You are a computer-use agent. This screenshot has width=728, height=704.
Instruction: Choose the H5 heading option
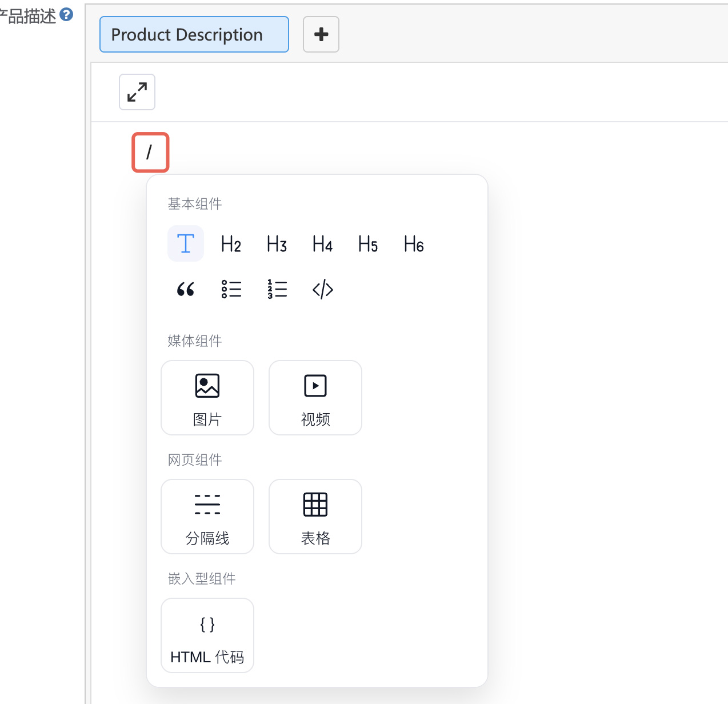[369, 243]
